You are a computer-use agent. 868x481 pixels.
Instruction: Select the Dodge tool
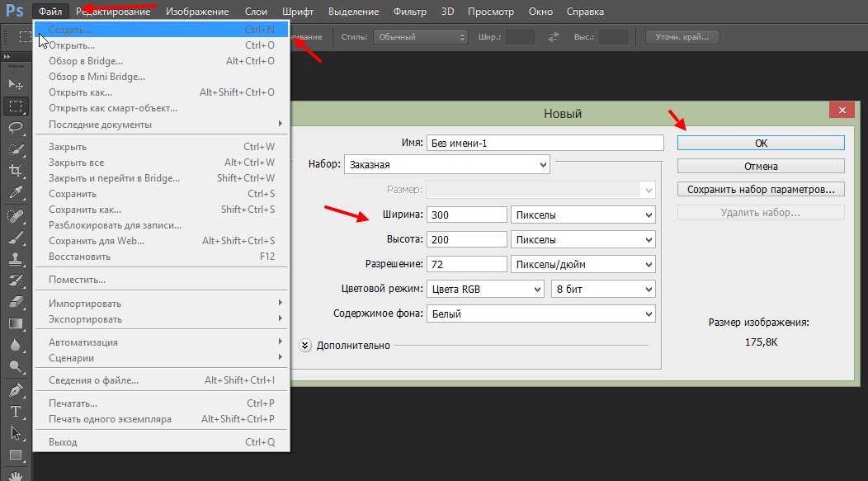pyautogui.click(x=16, y=366)
